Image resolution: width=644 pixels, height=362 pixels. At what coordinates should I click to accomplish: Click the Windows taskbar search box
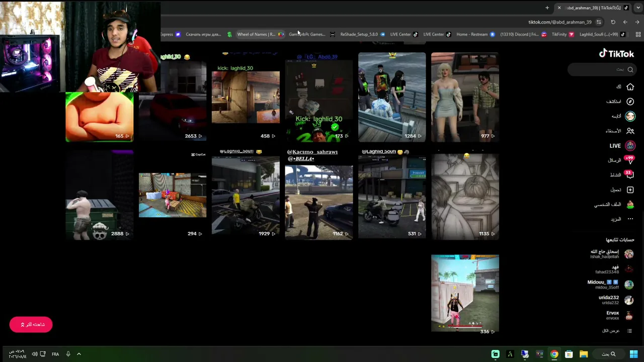[x=609, y=354]
